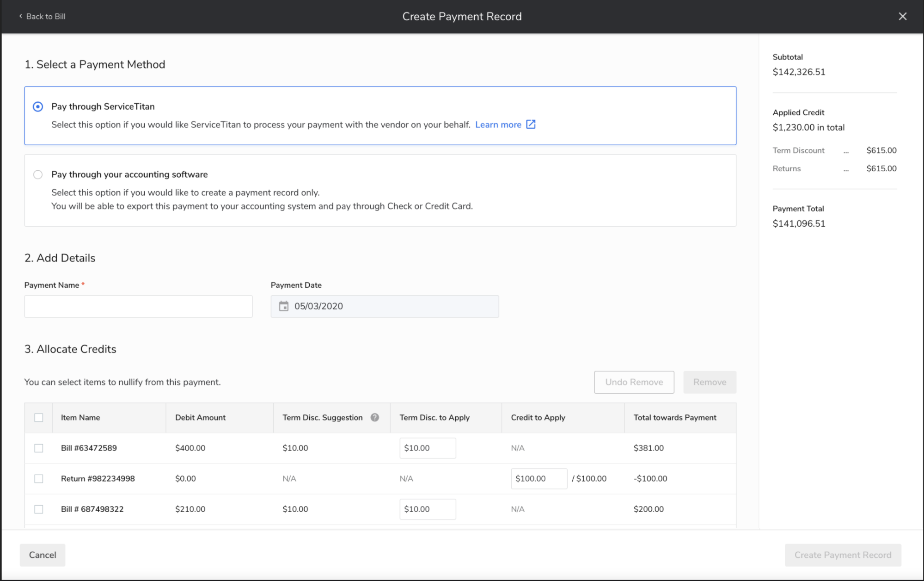
Task: Click the Credit to Apply field showing $100.00
Action: click(x=538, y=479)
